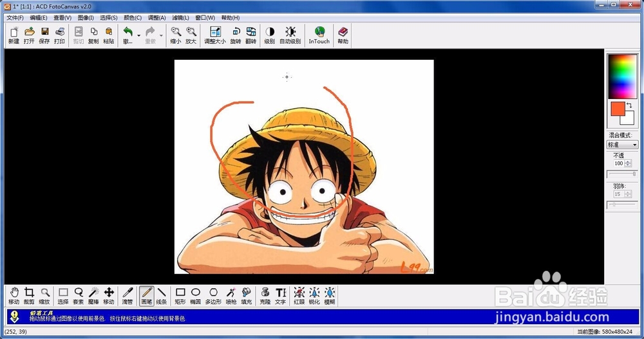Click the opacity spinner arrows beside 100

627,163
